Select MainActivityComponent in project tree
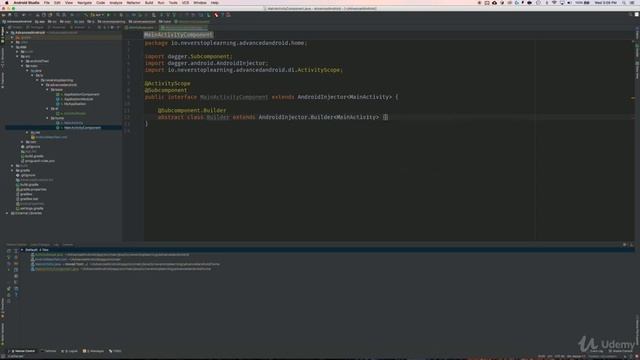This screenshot has width=640, height=360. tap(82, 128)
